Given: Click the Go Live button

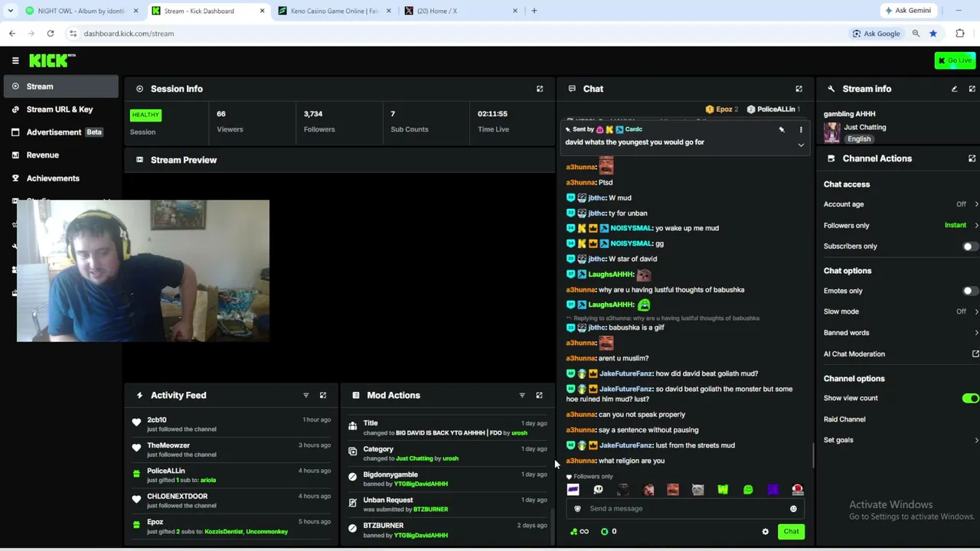Looking at the screenshot, I should coord(955,60).
